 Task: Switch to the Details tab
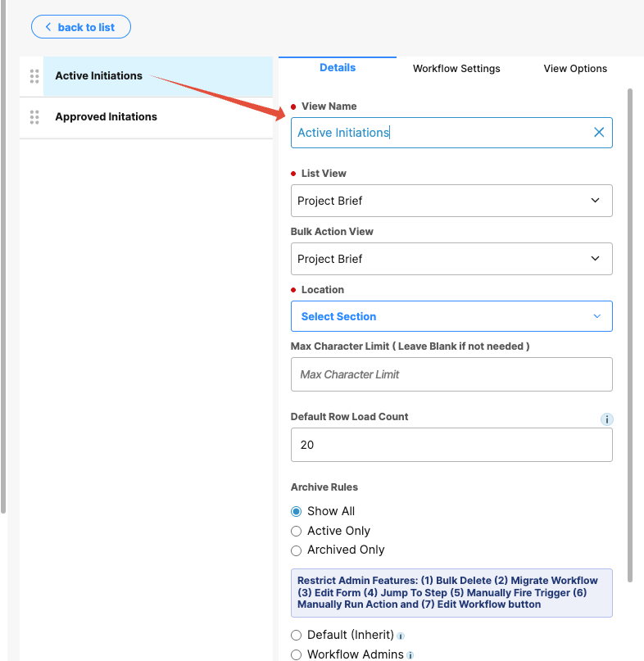tap(338, 68)
